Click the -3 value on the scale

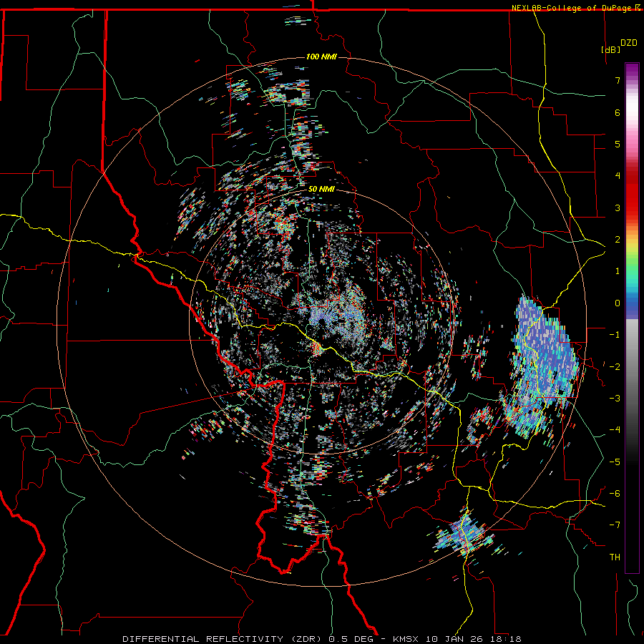(x=615, y=399)
